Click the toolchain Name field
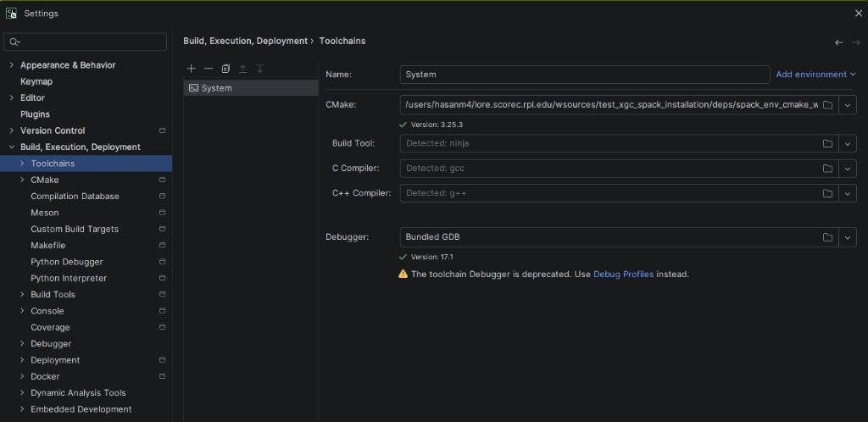The image size is (868, 422). (x=585, y=75)
